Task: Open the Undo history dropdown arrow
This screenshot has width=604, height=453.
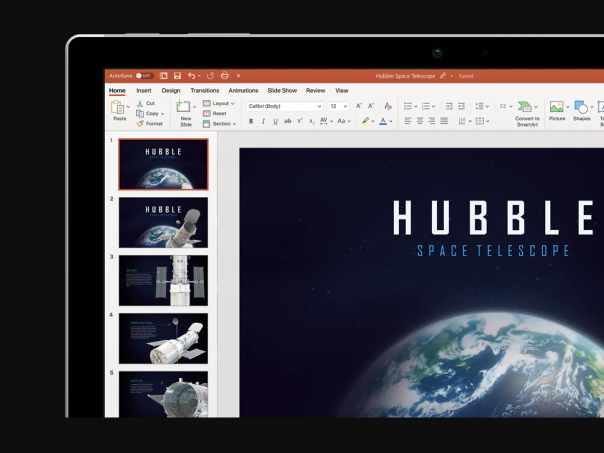Action: [x=199, y=76]
